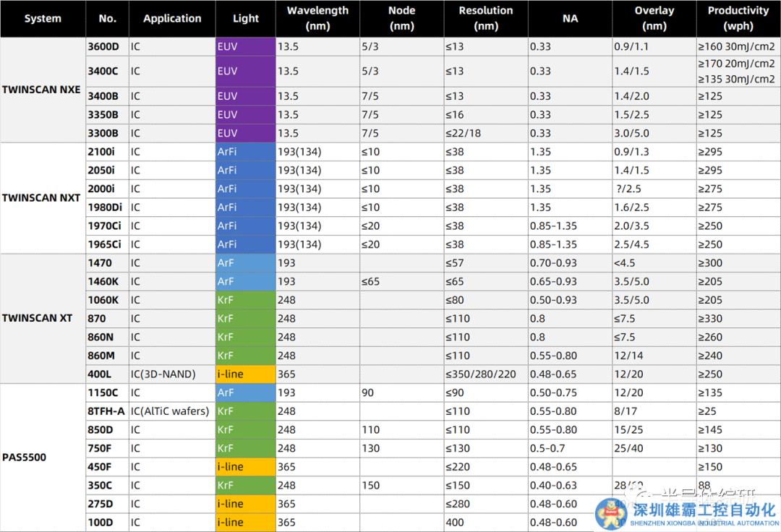Select the Productivity (wph) column header
This screenshot has height=532, width=781.
(738, 19)
